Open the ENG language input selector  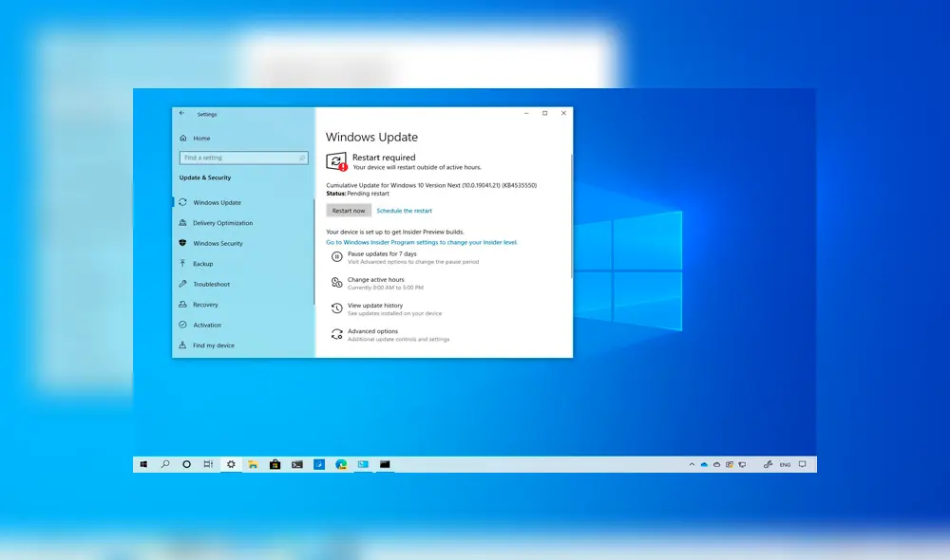pyautogui.click(x=785, y=465)
